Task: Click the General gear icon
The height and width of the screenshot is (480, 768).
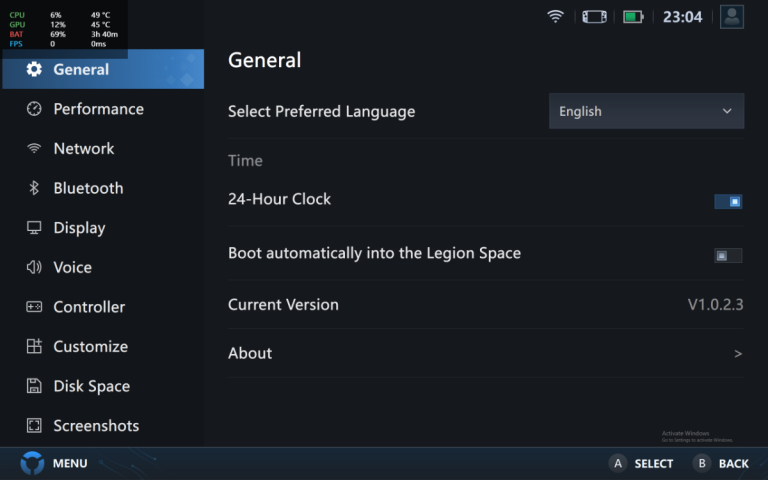Action: coord(34,69)
